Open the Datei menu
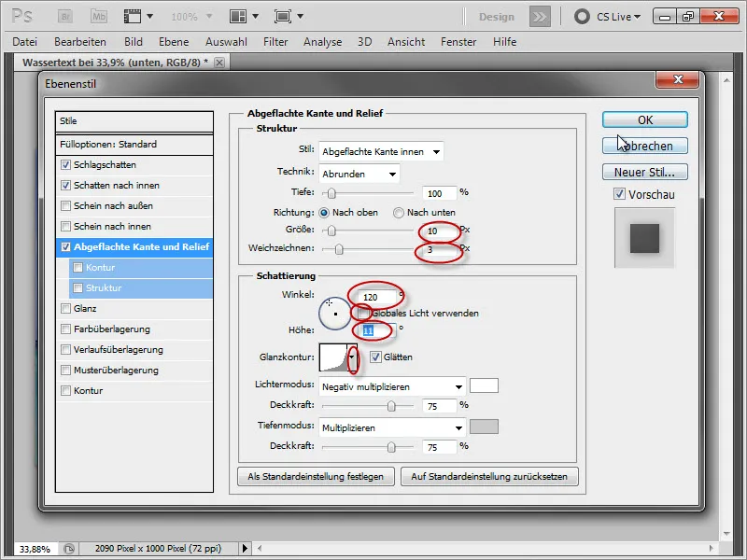Viewport: 747px width, 560px height. point(25,42)
